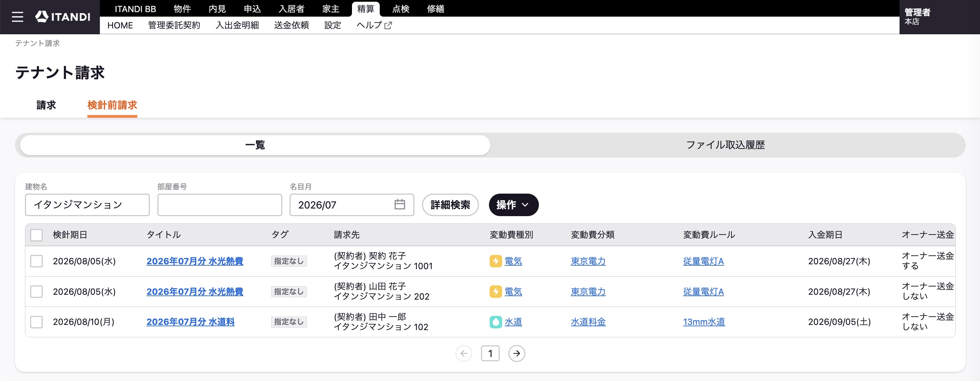The height and width of the screenshot is (381, 980).
Task: Open the 入居者 menu
Action: pos(291,9)
